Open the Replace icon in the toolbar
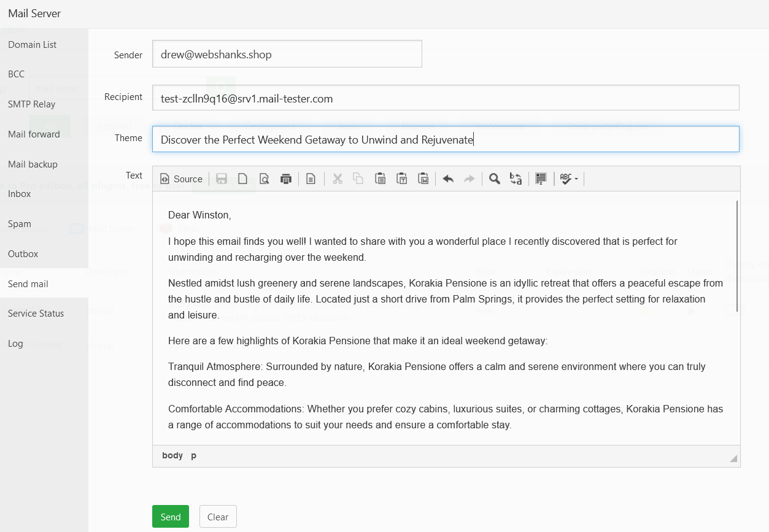Image resolution: width=769 pixels, height=532 pixels. 516,179
